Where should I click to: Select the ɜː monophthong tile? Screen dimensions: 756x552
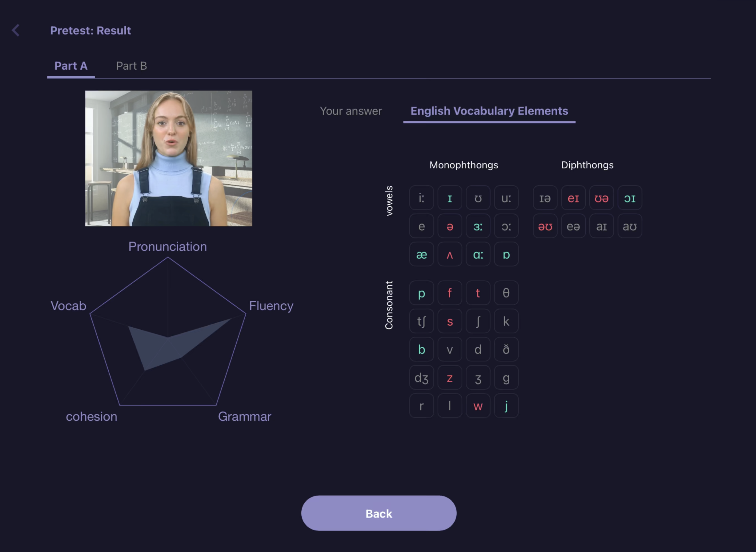click(478, 226)
